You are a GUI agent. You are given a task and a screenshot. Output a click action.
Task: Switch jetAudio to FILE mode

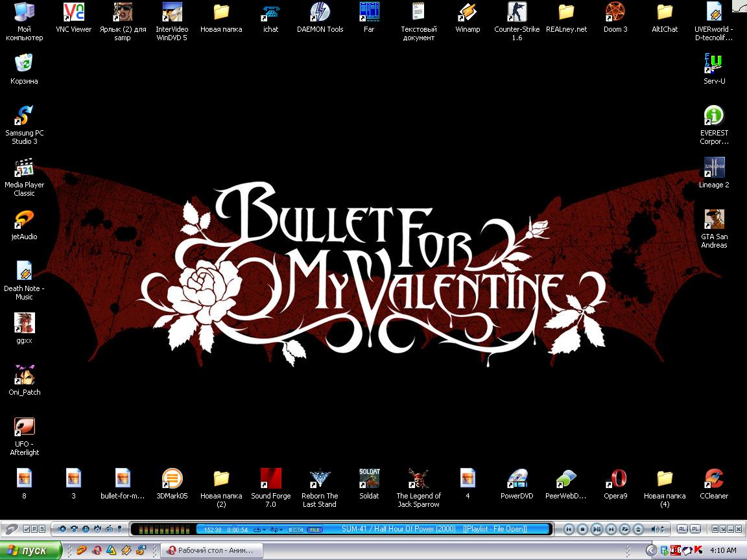click(314, 530)
